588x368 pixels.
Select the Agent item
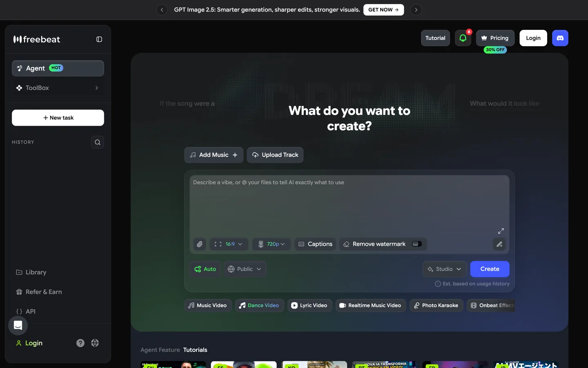(58, 68)
